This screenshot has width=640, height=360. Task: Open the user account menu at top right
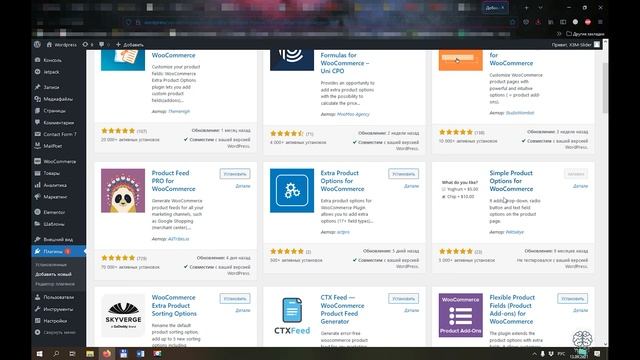coord(576,44)
